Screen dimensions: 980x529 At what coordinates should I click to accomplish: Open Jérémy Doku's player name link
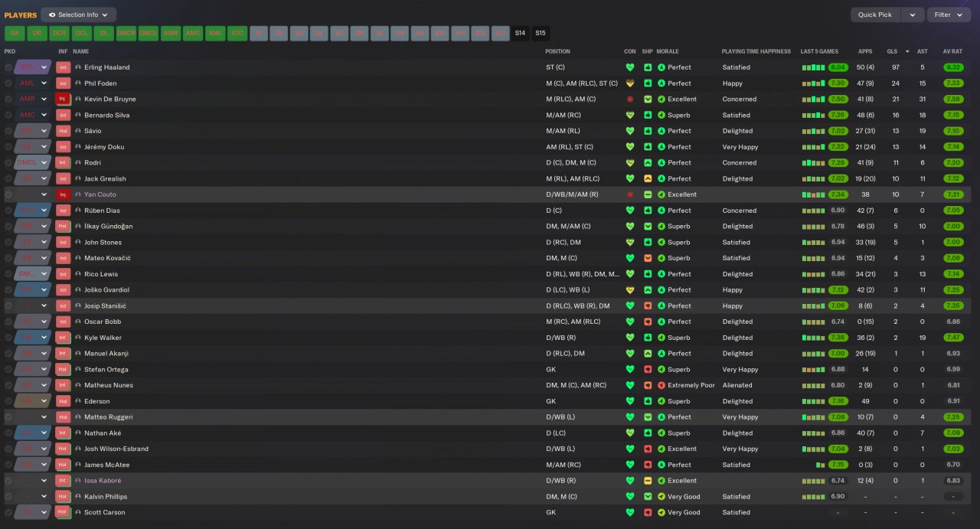tap(104, 147)
